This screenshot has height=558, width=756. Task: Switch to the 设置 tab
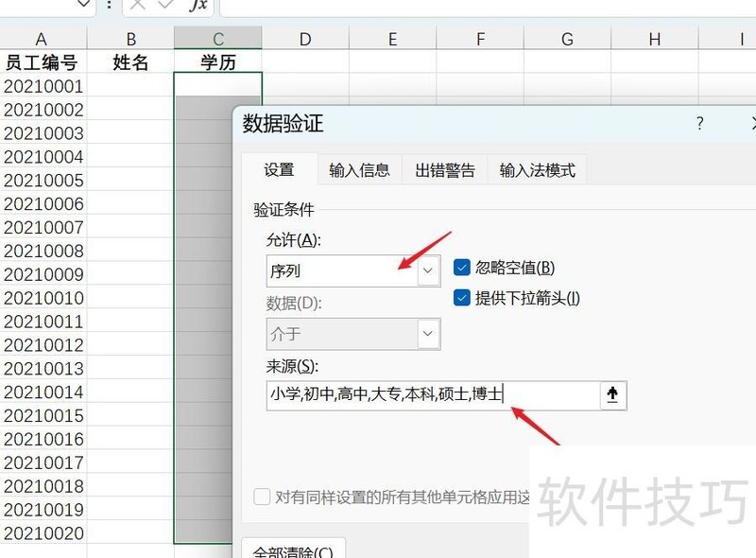[279, 170]
